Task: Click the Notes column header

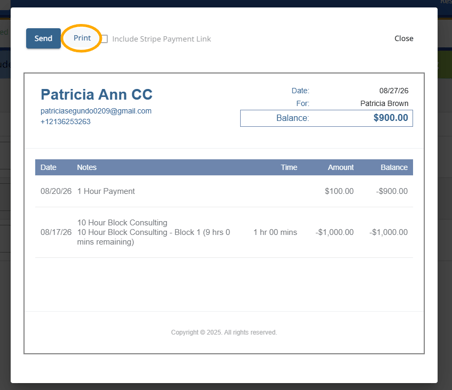Action: tap(87, 167)
